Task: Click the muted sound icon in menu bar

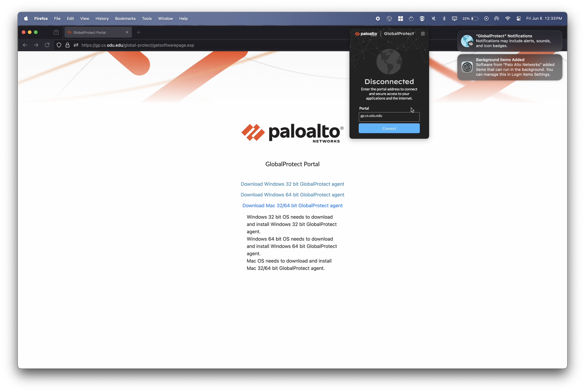Action: pyautogui.click(x=434, y=19)
